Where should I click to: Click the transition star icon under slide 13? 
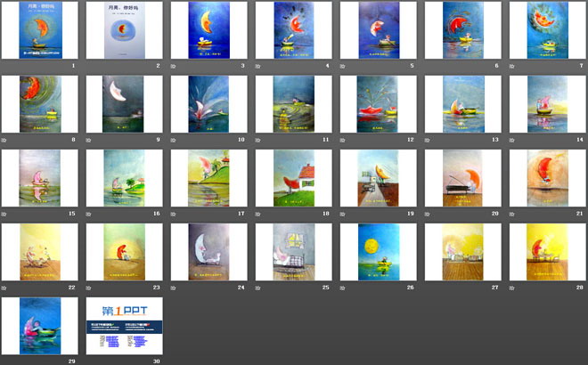tap(427, 140)
